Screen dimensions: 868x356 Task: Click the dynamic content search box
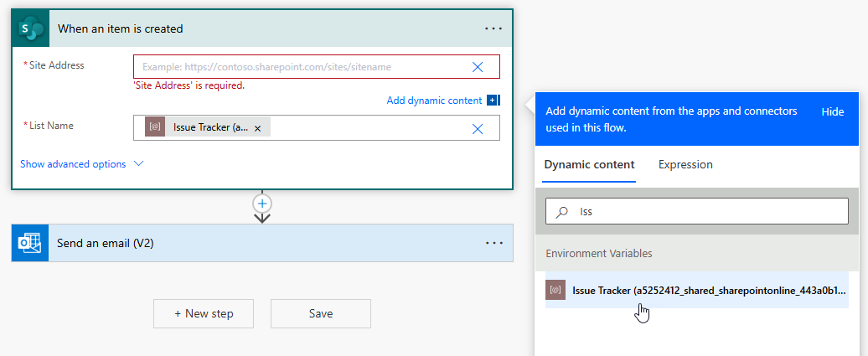[x=697, y=211]
